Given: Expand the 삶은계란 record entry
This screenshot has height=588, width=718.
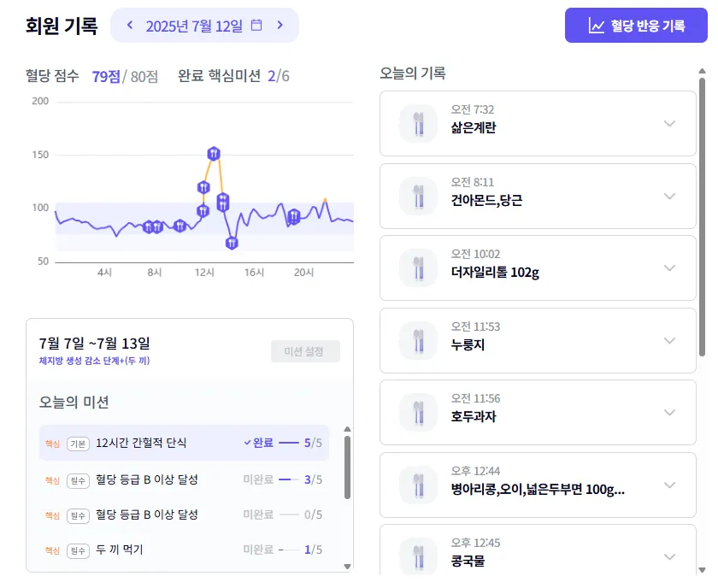Looking at the screenshot, I should click(x=669, y=124).
